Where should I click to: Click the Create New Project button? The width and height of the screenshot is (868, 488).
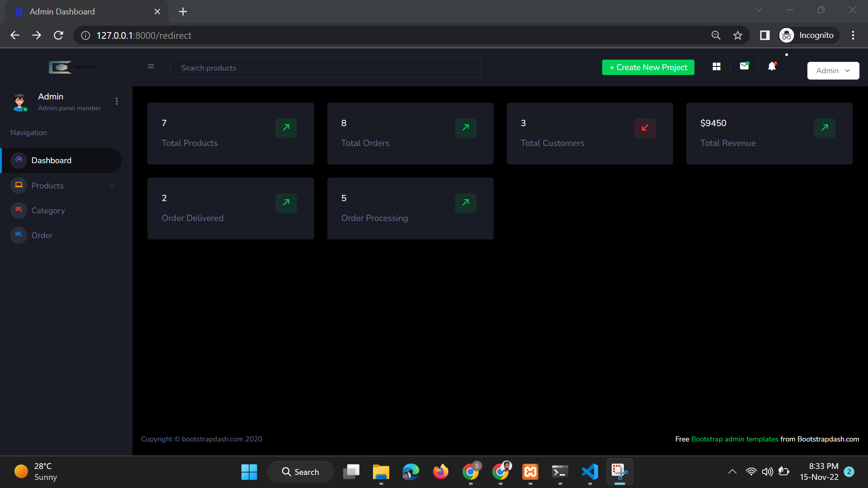(648, 67)
